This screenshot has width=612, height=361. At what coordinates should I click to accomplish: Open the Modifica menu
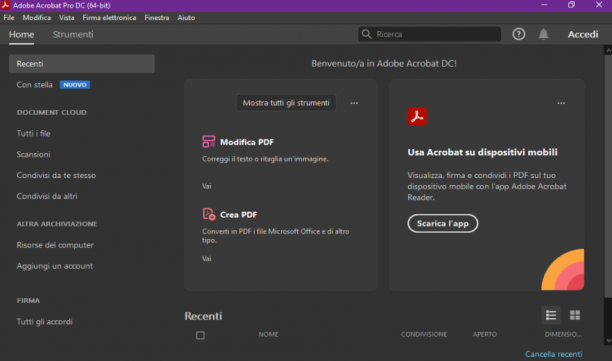click(37, 18)
